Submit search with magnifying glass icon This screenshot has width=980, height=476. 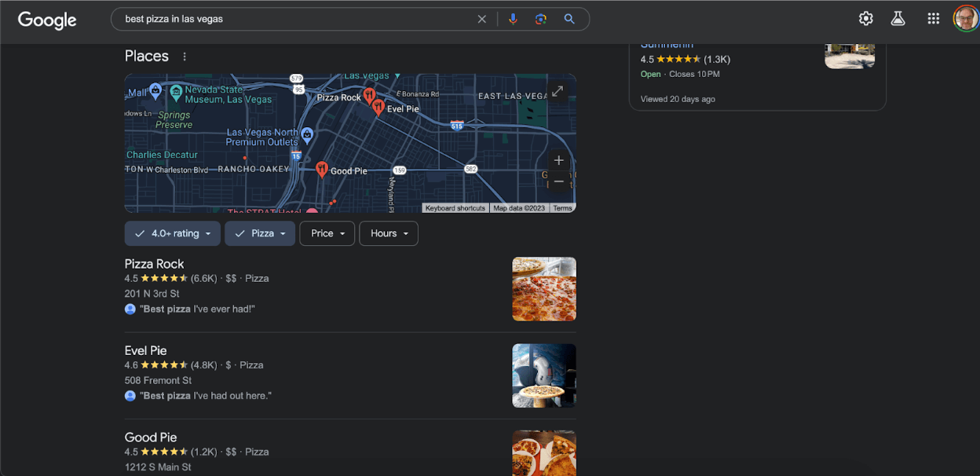(x=569, y=19)
